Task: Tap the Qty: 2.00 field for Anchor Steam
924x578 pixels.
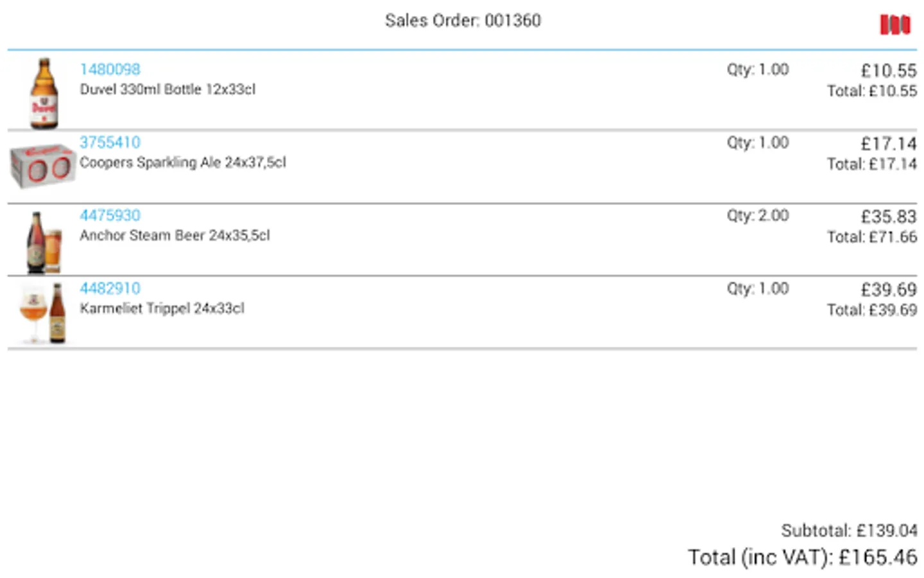Action: click(757, 215)
